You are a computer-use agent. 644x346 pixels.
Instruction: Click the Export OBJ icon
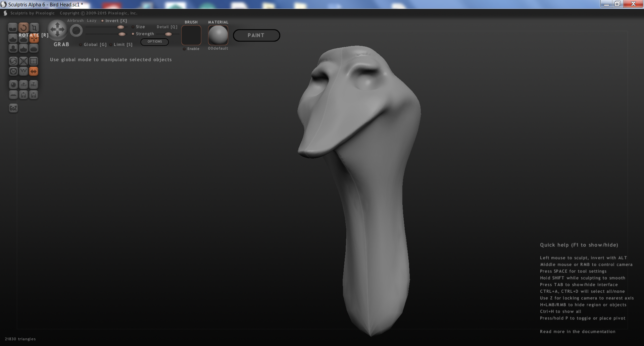coord(34,84)
